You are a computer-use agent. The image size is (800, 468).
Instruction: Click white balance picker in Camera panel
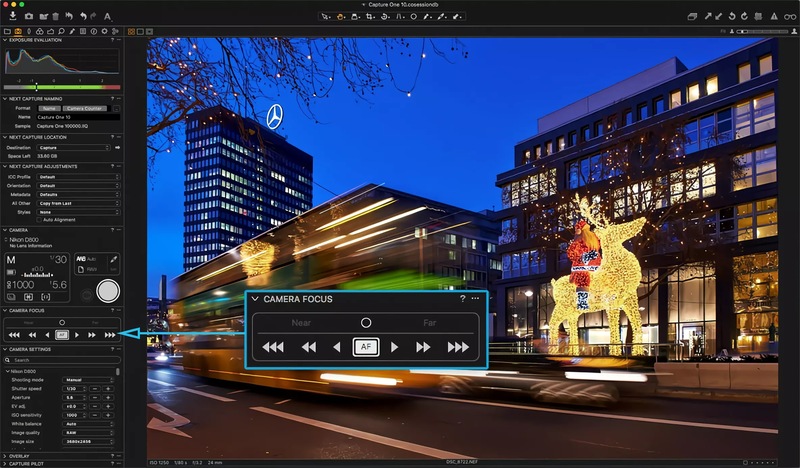[x=113, y=259]
